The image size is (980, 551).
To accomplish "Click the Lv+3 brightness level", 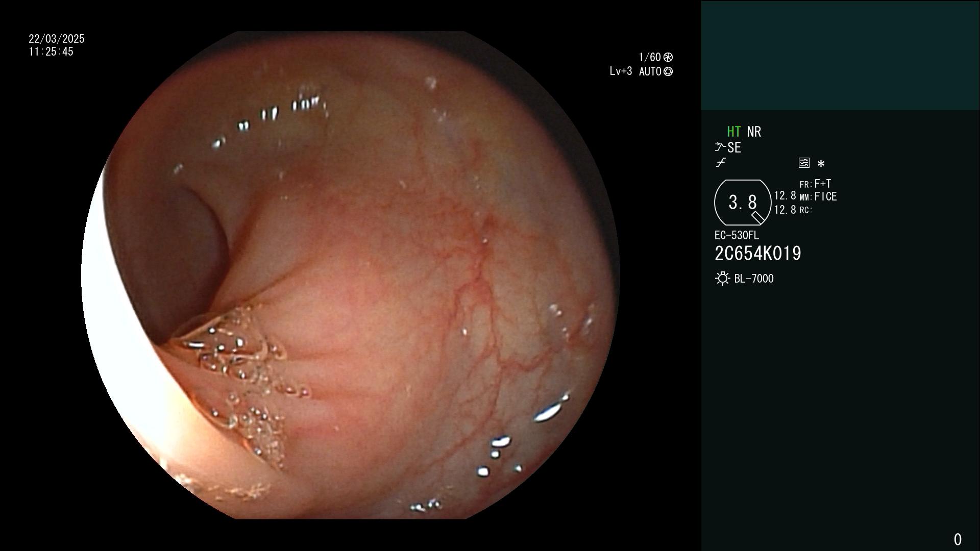I will coord(621,71).
